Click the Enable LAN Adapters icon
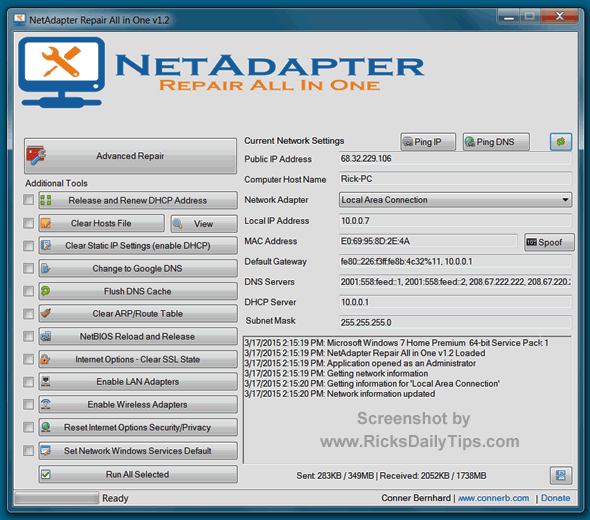This screenshot has height=520, width=590. coord(46,382)
